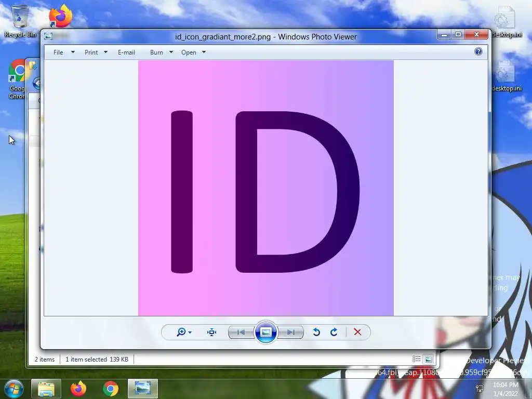Open the zoom magnifier control
Image resolution: width=532 pixels, height=399 pixels.
coord(181,332)
